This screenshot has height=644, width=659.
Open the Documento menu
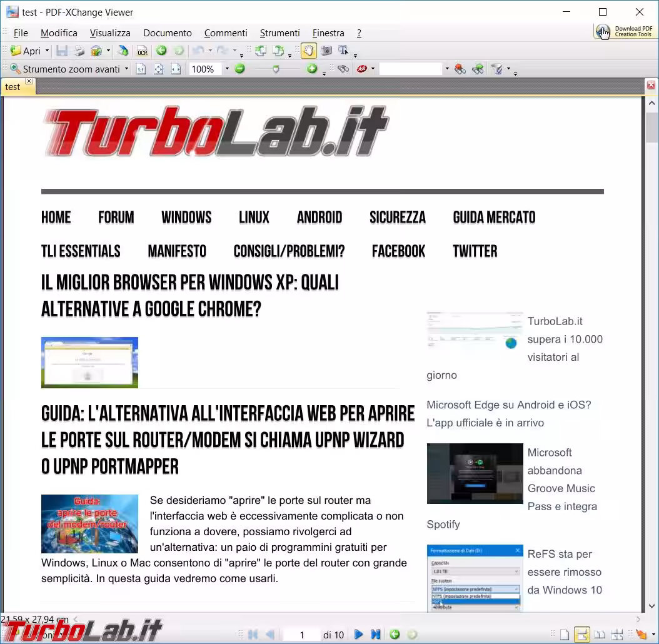(168, 33)
